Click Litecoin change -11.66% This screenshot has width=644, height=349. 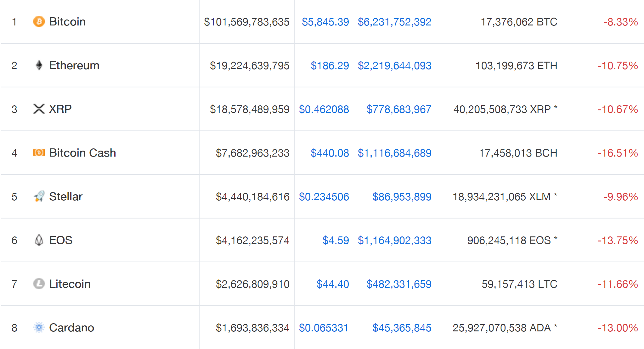618,284
